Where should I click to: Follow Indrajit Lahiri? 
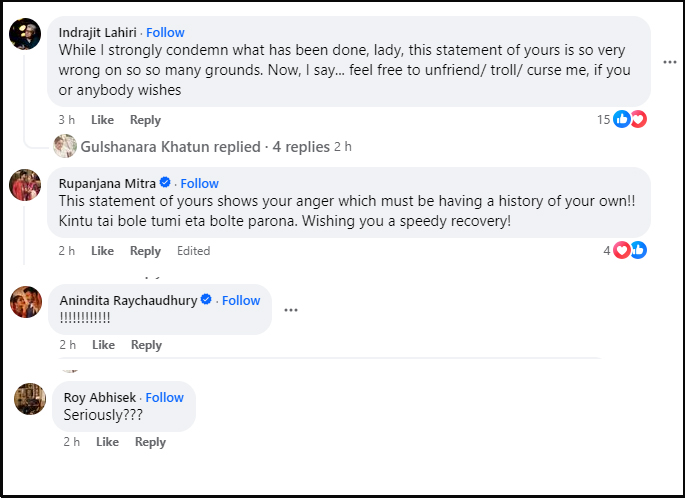pyautogui.click(x=165, y=32)
